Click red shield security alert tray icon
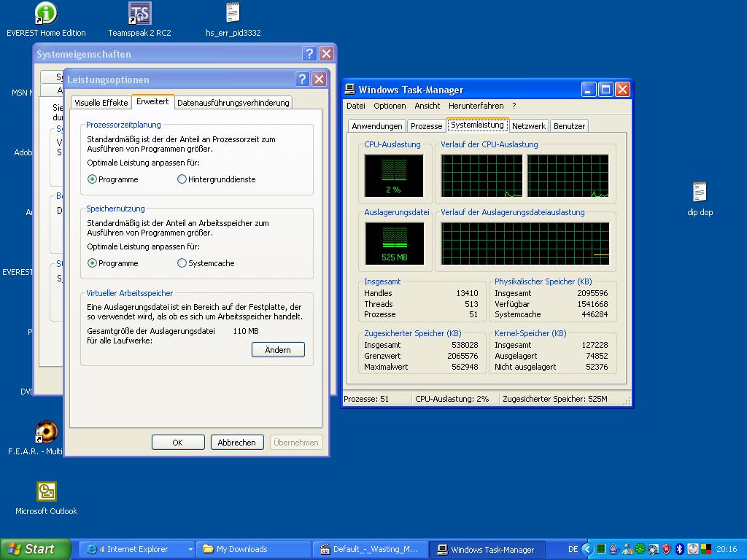 point(667,549)
